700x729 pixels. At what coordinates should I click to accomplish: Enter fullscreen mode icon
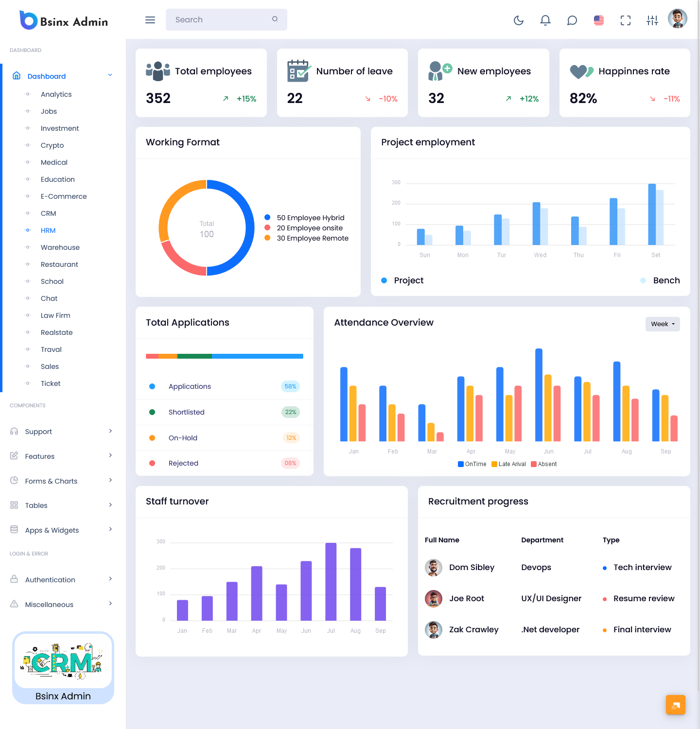[x=626, y=20]
